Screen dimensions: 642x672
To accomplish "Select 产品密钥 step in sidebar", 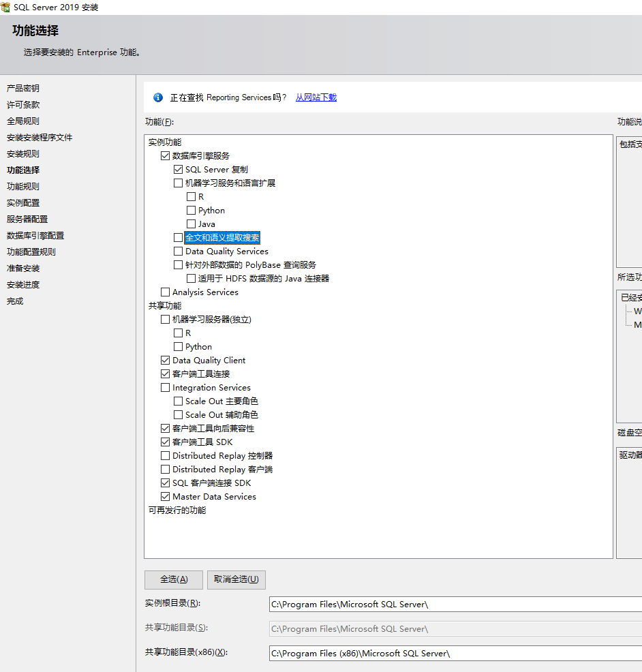I will click(x=23, y=89).
